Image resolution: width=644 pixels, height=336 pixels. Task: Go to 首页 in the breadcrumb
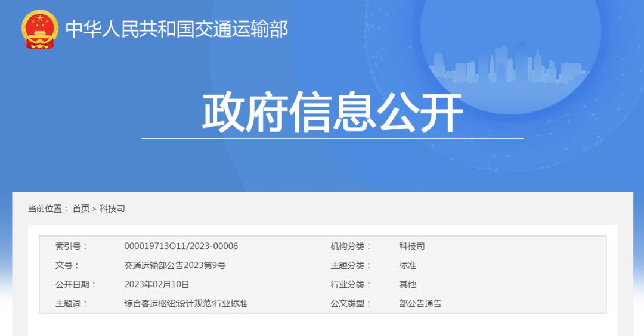[x=81, y=209]
